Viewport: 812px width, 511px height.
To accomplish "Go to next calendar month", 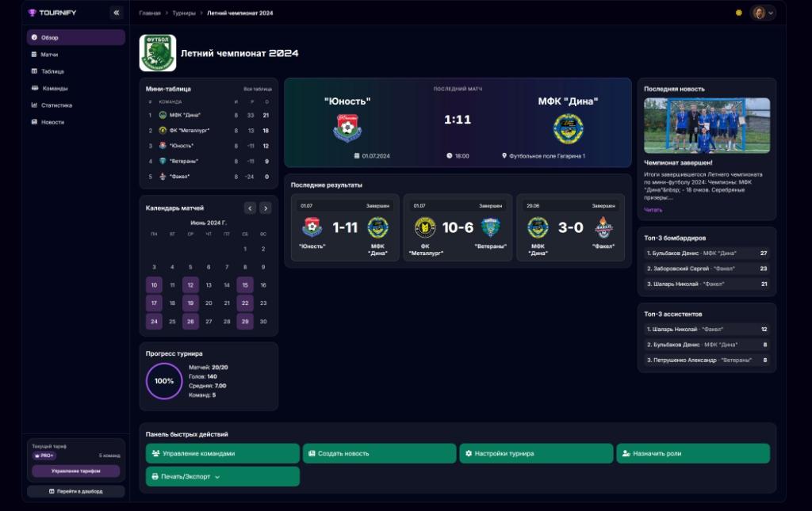I will pos(266,208).
